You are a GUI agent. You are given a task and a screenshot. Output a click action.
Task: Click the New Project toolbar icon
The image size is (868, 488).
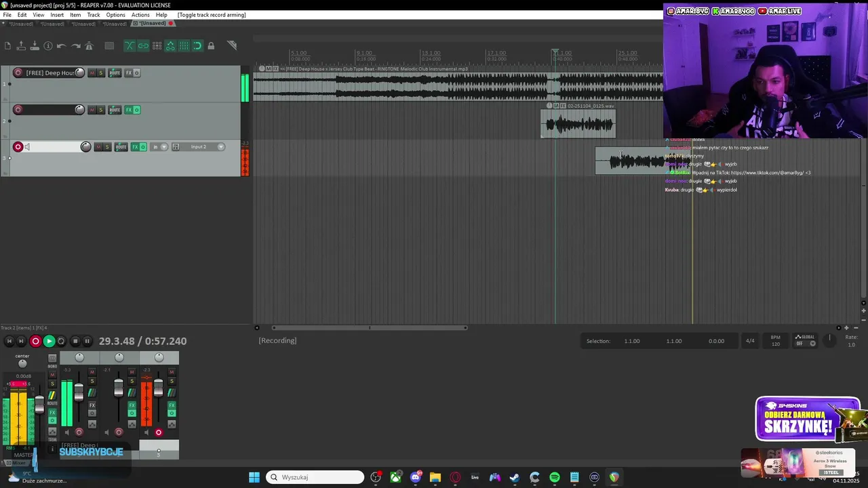[7, 46]
